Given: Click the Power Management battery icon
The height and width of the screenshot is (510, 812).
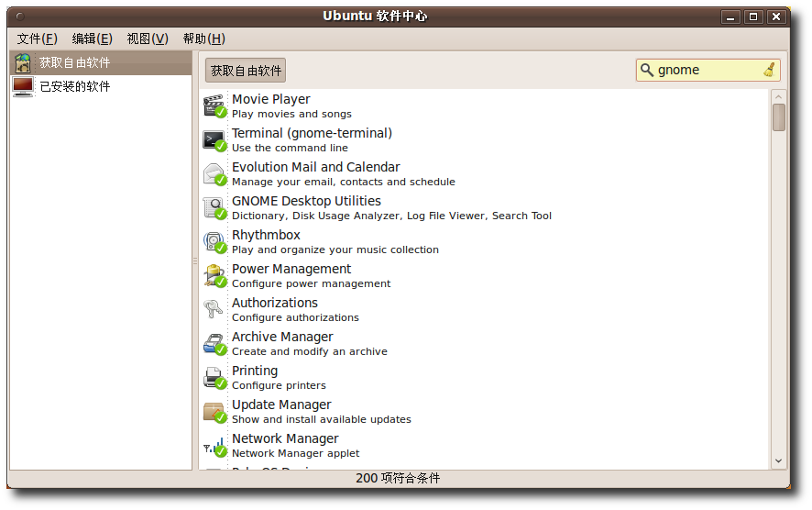Looking at the screenshot, I should 214,276.
